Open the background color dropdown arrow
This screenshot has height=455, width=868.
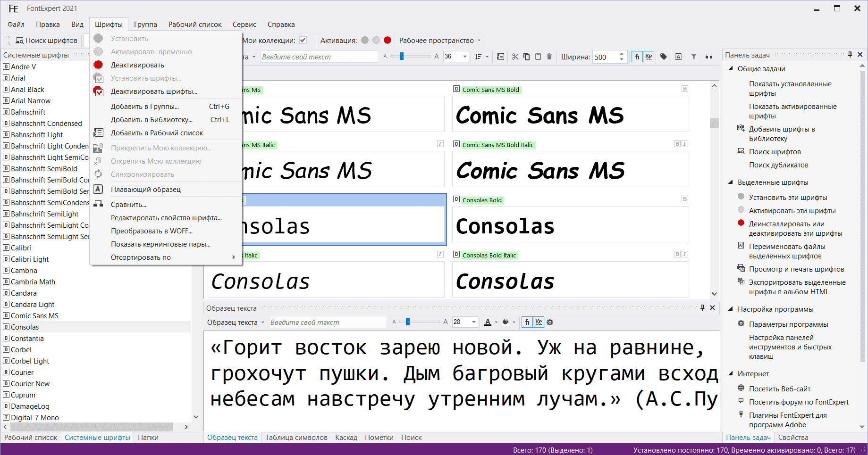coord(514,323)
